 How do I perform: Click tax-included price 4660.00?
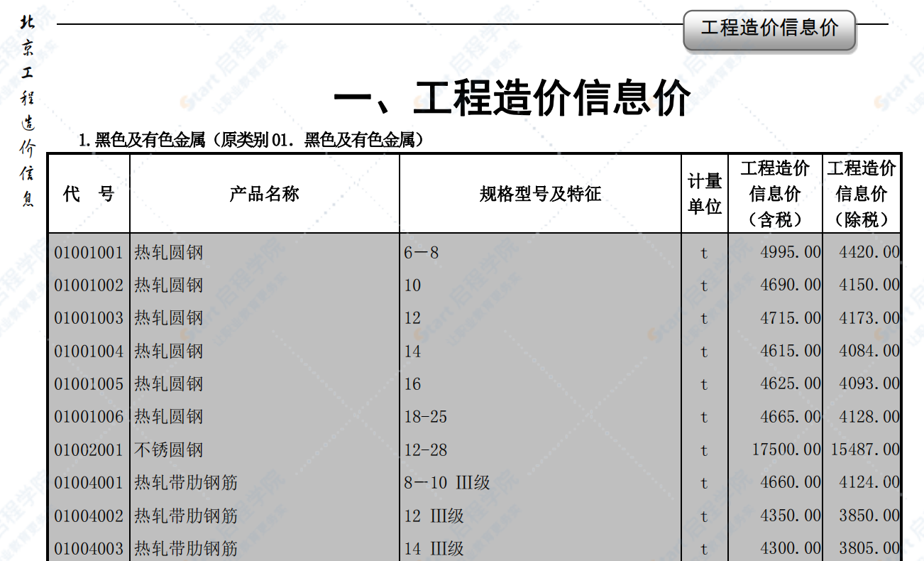click(791, 483)
